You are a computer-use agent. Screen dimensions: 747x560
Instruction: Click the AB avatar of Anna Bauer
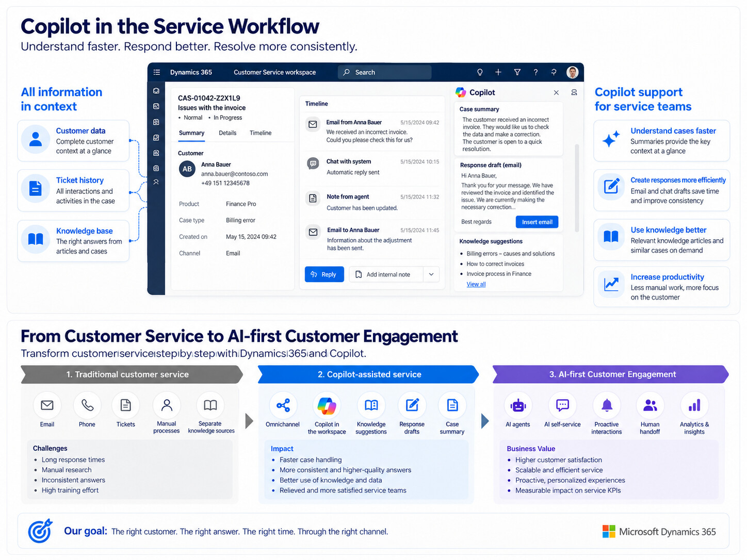coord(187,169)
